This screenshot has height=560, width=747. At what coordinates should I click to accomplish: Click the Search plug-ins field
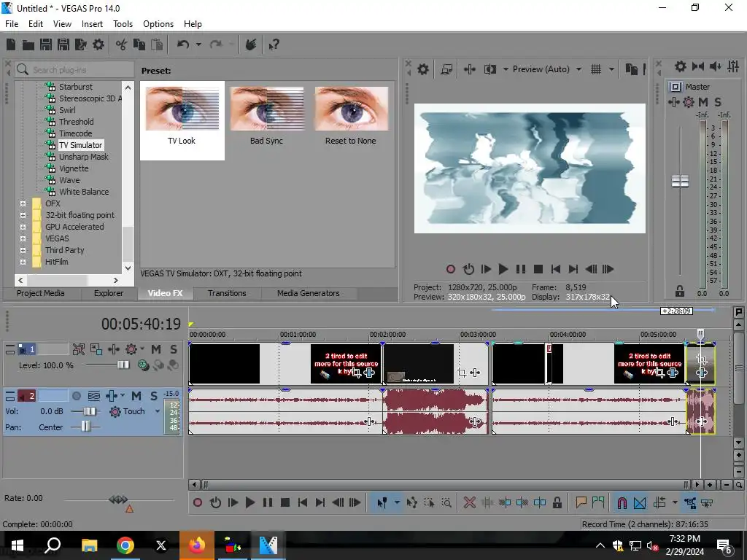[74, 70]
